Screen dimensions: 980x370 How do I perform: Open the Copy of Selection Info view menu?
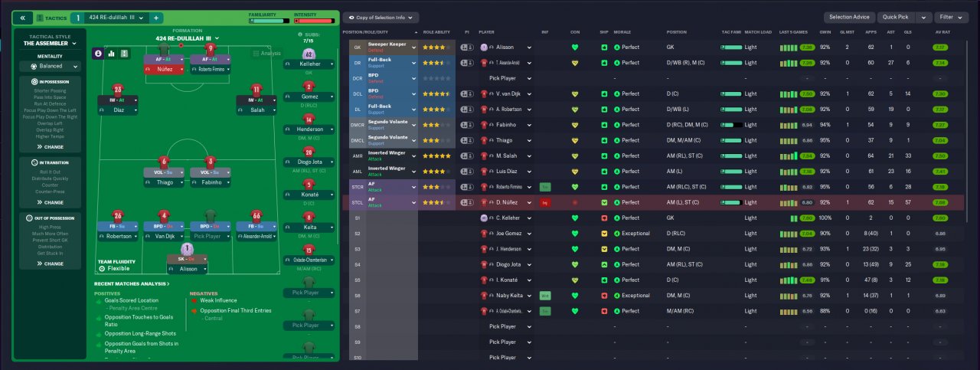coord(380,17)
